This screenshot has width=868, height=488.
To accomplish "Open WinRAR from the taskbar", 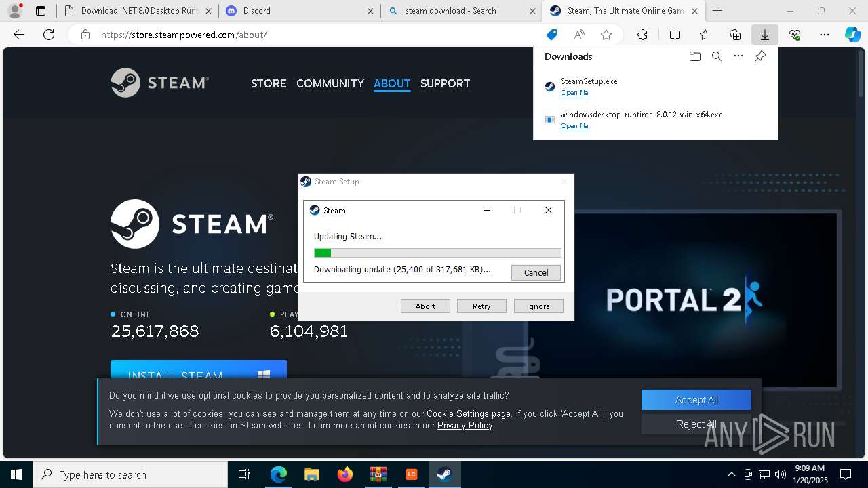I will [378, 474].
